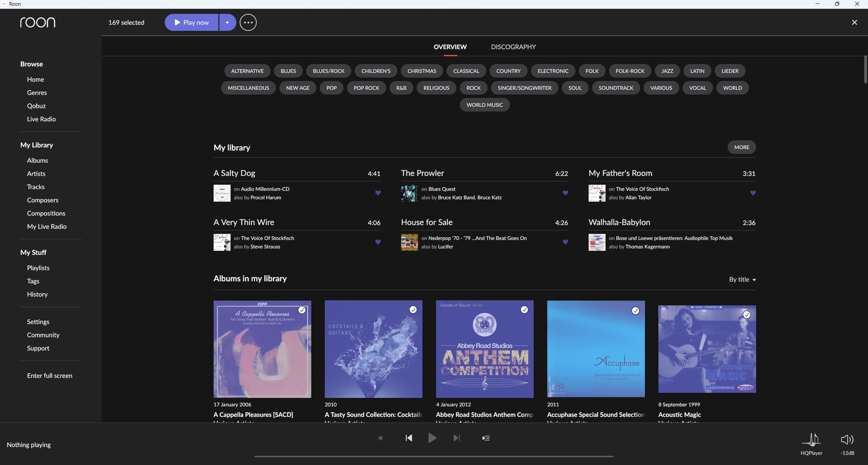
Task: Skip to the previous track
Action: (409, 438)
